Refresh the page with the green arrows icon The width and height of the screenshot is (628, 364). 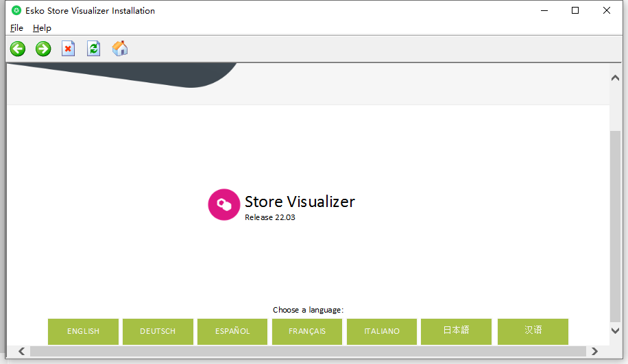94,49
